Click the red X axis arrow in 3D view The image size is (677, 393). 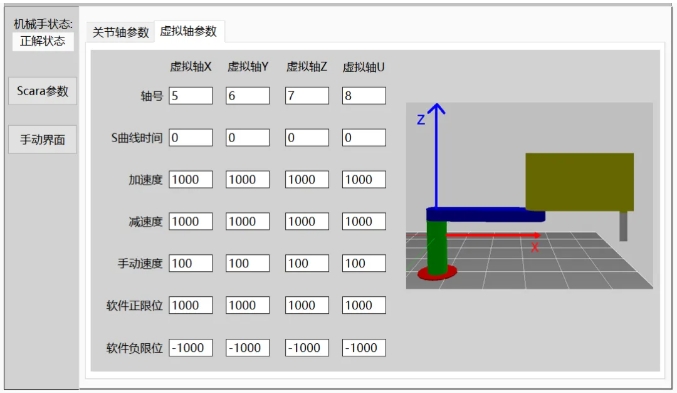[x=492, y=235]
